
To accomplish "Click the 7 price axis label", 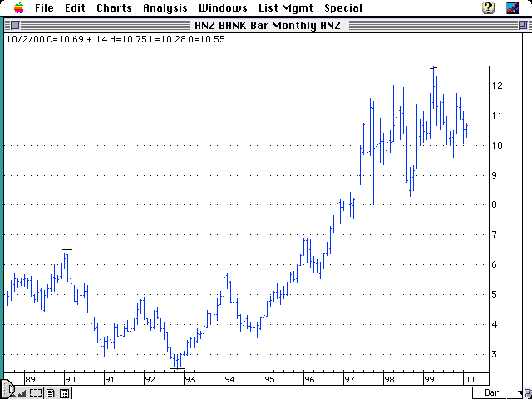I will [495, 234].
